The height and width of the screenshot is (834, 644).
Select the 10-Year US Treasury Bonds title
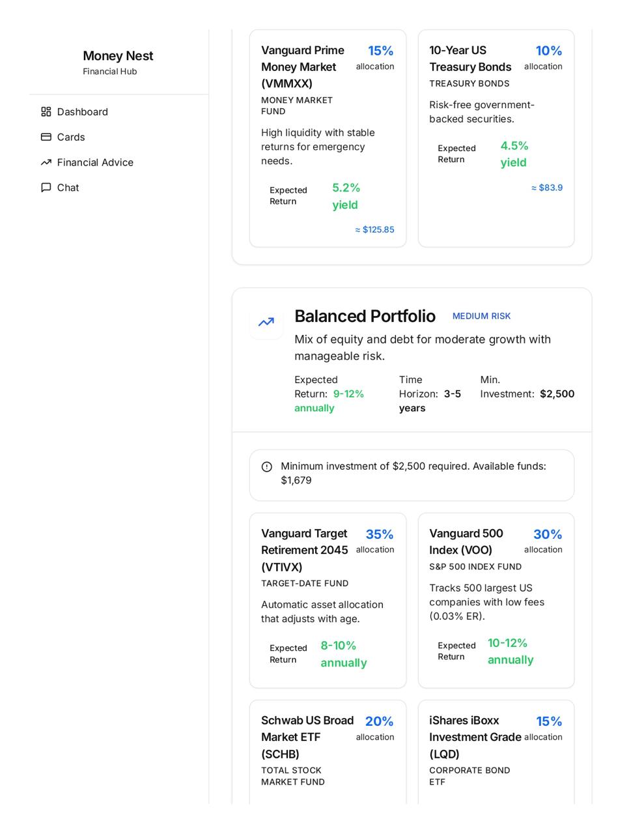[x=470, y=59]
